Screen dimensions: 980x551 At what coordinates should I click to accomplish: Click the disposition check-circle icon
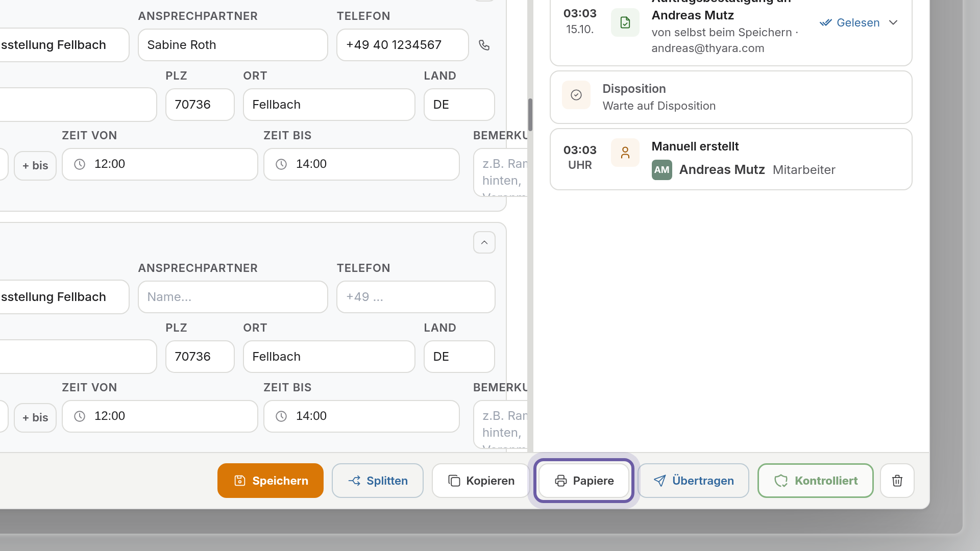(x=576, y=95)
